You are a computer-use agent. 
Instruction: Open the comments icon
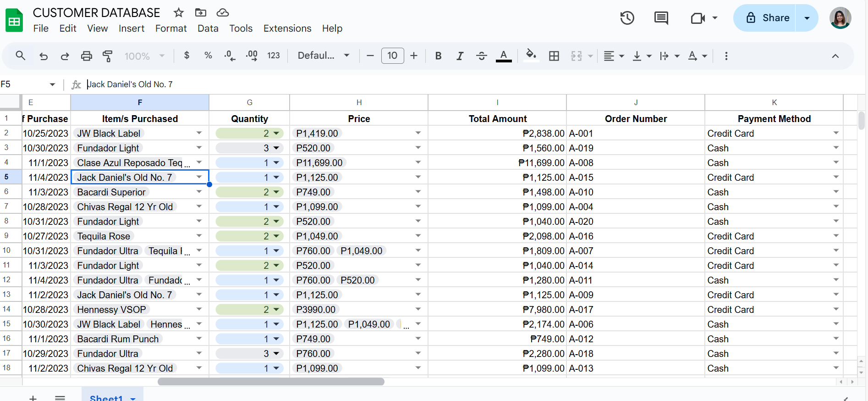point(661,18)
